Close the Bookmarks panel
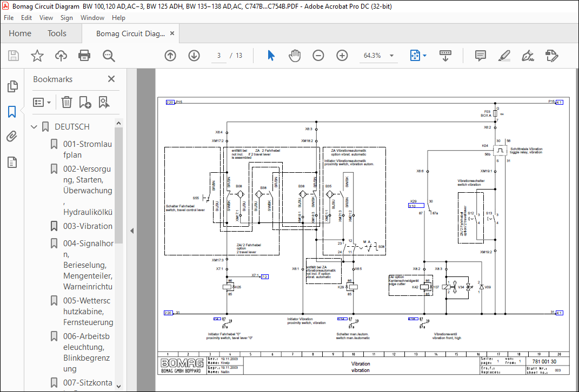This screenshot has height=392, width=579. point(111,79)
